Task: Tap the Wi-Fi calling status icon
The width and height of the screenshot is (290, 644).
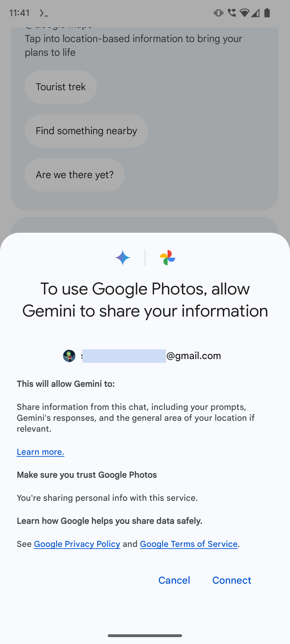Action: pyautogui.click(x=232, y=13)
